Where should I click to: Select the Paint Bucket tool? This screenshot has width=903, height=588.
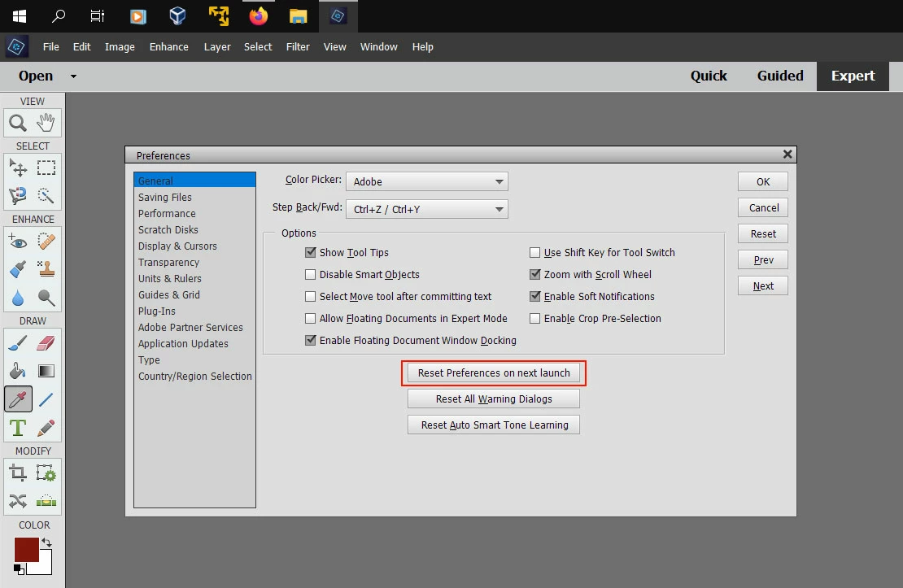18,371
